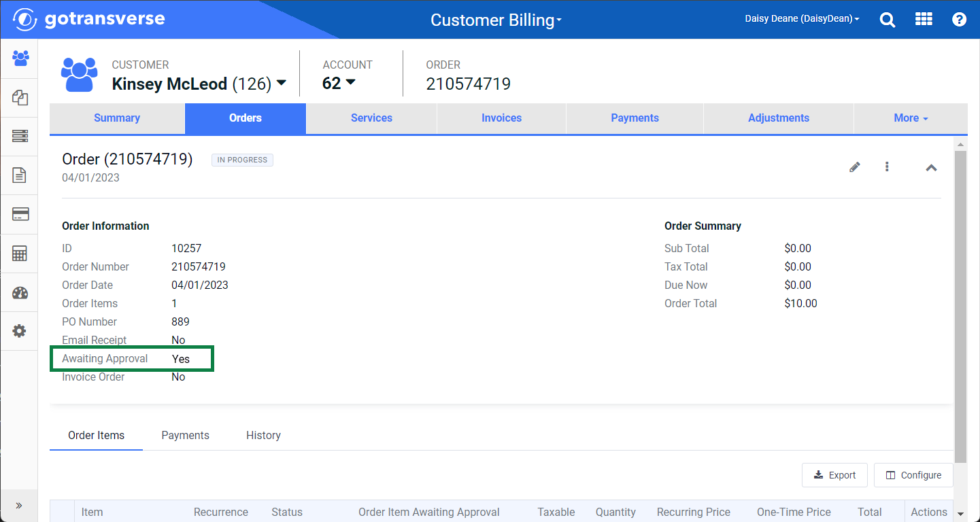
Task: Click the Actions column header
Action: pos(929,512)
